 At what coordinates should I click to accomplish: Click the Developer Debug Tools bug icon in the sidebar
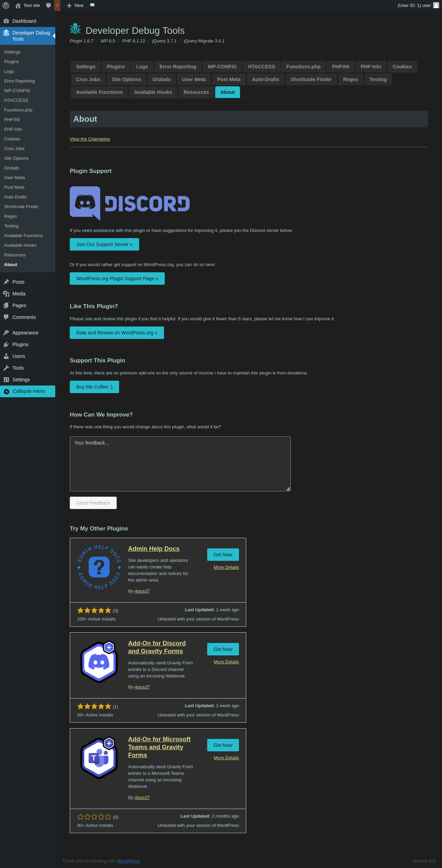coord(6,33)
